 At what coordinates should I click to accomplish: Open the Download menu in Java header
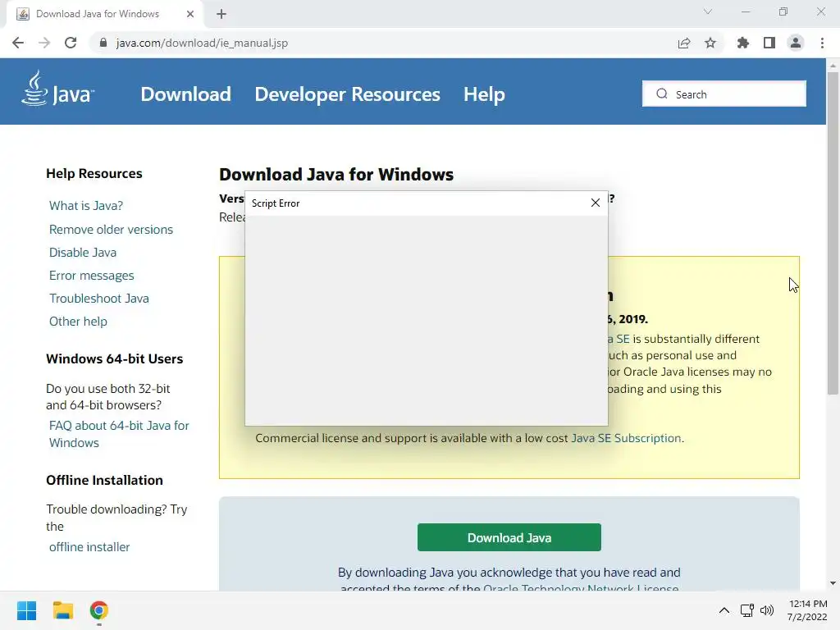coord(186,94)
